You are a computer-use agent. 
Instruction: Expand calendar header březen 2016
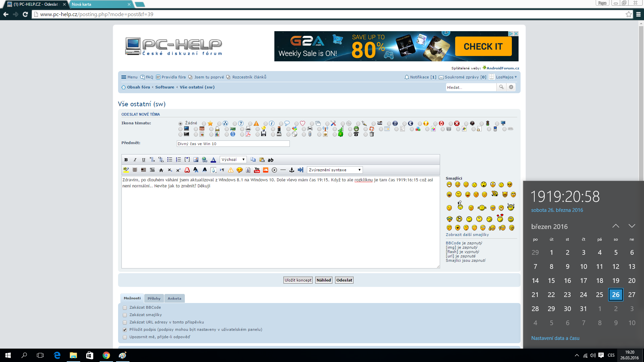(x=549, y=227)
